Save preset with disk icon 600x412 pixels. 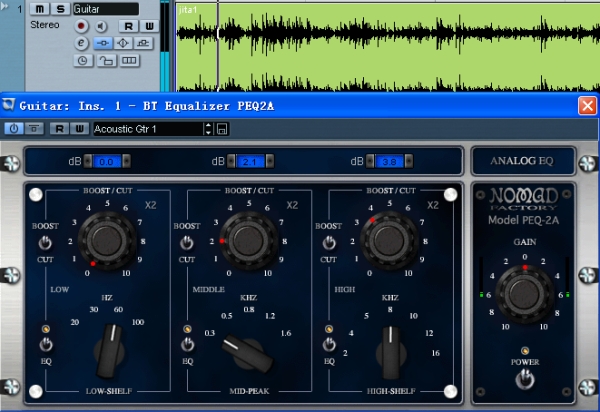click(x=222, y=129)
